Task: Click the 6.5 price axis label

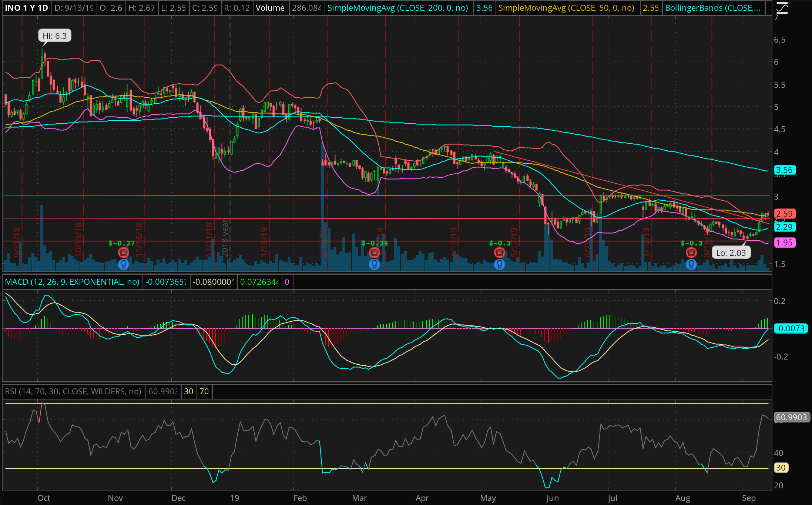Action: coord(780,40)
